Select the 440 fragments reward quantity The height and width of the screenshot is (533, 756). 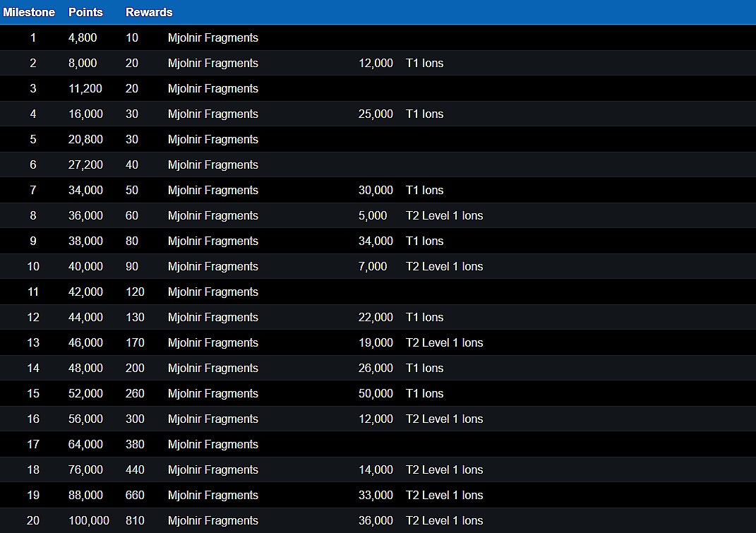(x=135, y=469)
